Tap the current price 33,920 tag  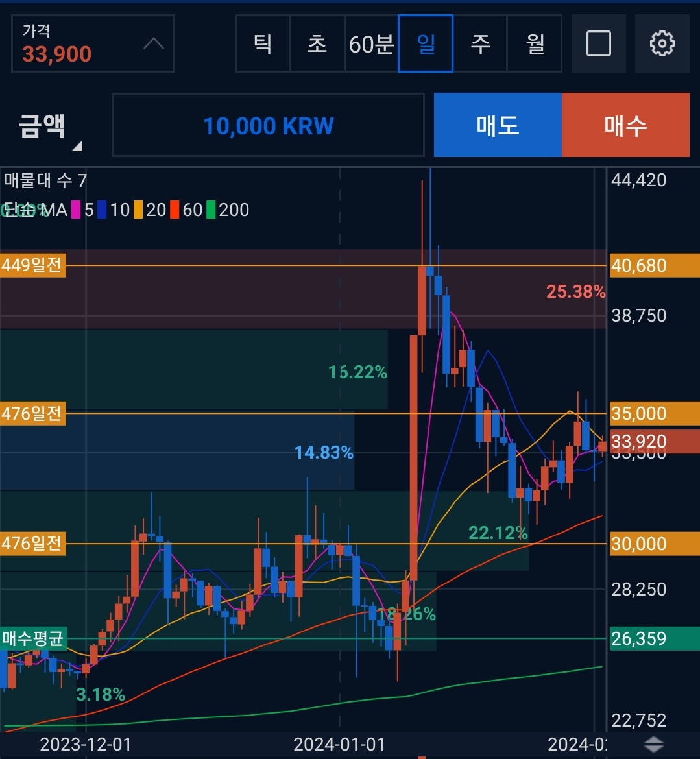[x=654, y=442]
